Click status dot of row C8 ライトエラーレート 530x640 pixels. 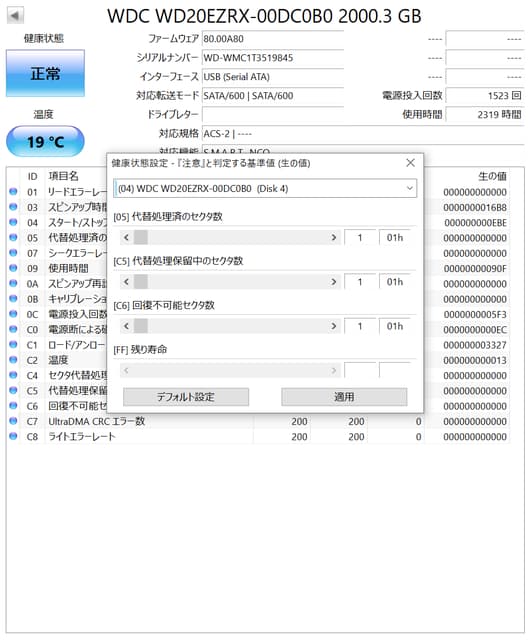coord(13,436)
